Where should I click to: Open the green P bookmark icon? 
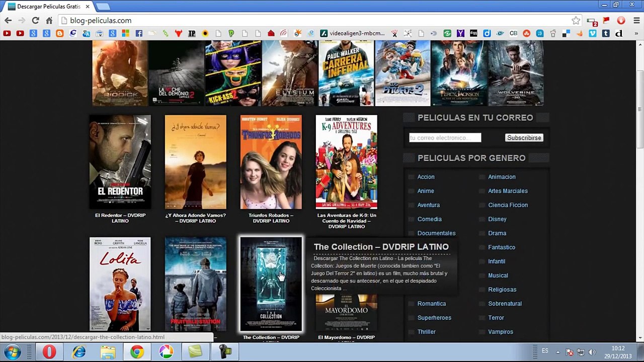click(231, 33)
